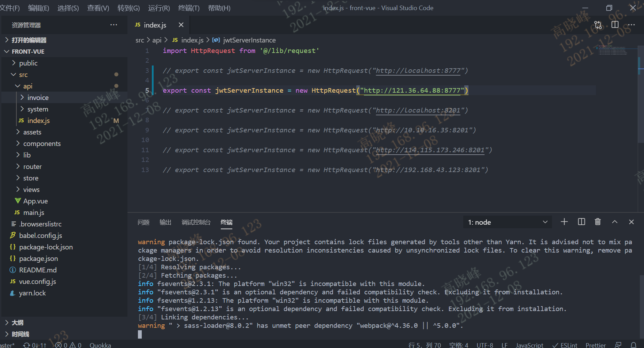Switch to the 调试控制台 debug console tab
Screen dimensions: 644x348
click(x=196, y=222)
